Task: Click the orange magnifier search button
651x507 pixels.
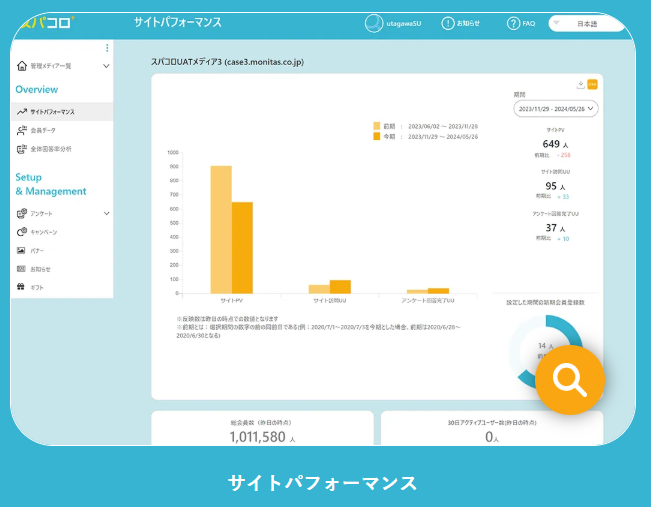Action: 570,380
